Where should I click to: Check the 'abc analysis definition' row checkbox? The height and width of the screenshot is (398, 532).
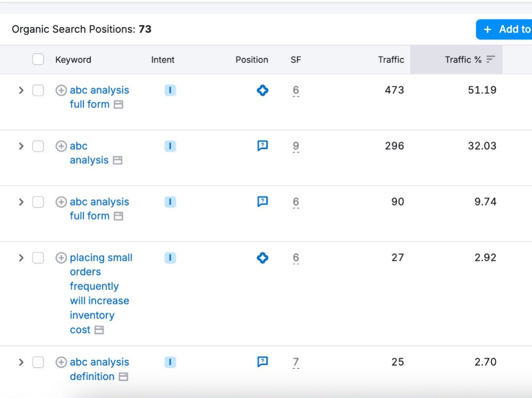[38, 362]
